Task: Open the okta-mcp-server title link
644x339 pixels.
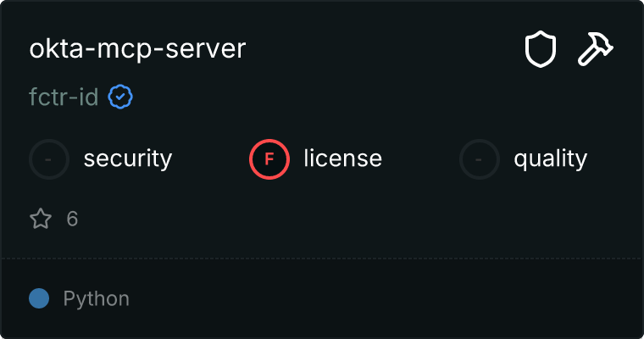Action: 137,49
